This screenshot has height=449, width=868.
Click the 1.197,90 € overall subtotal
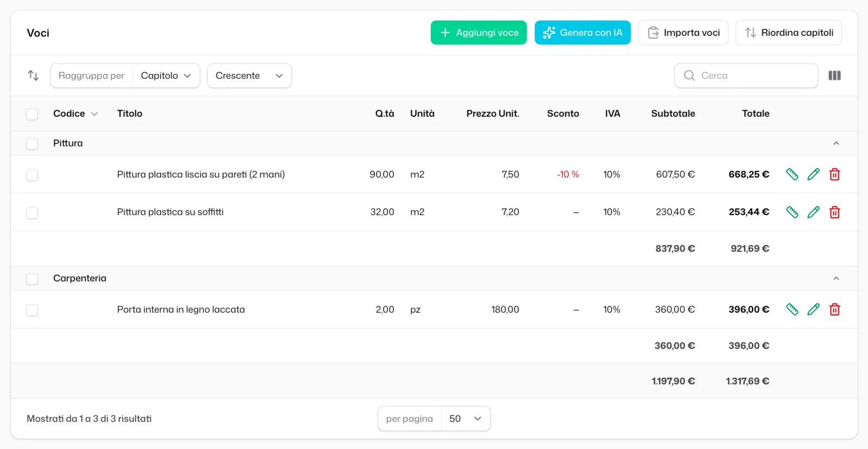(673, 381)
